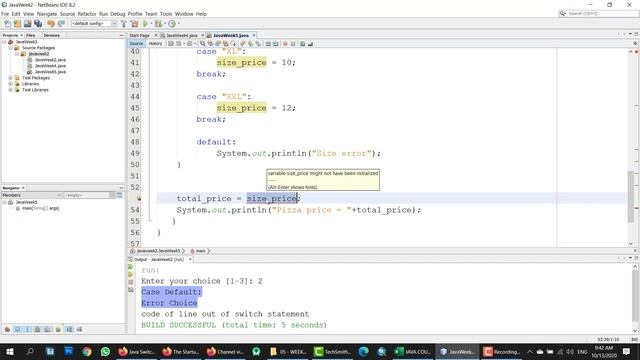Click the Comment icon in editor toolbar
This screenshot has width=640, height=360.
pyautogui.click(x=303, y=44)
